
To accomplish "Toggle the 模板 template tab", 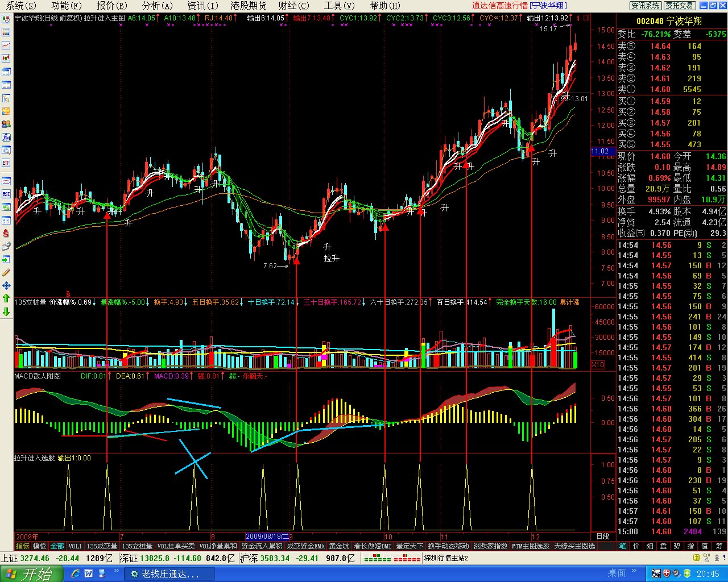I will [39, 546].
